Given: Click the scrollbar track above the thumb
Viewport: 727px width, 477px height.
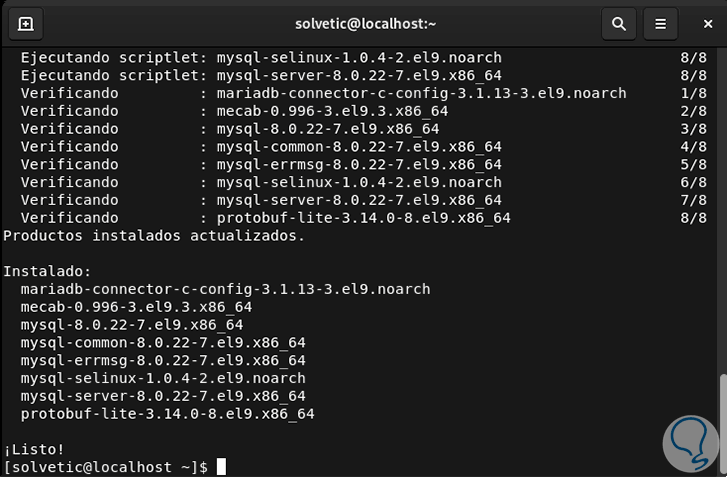Looking at the screenshot, I should coord(722,200).
